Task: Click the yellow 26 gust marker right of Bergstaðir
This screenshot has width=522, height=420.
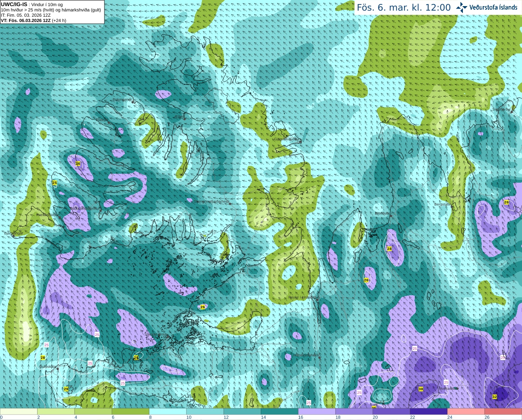Action: click(x=507, y=202)
